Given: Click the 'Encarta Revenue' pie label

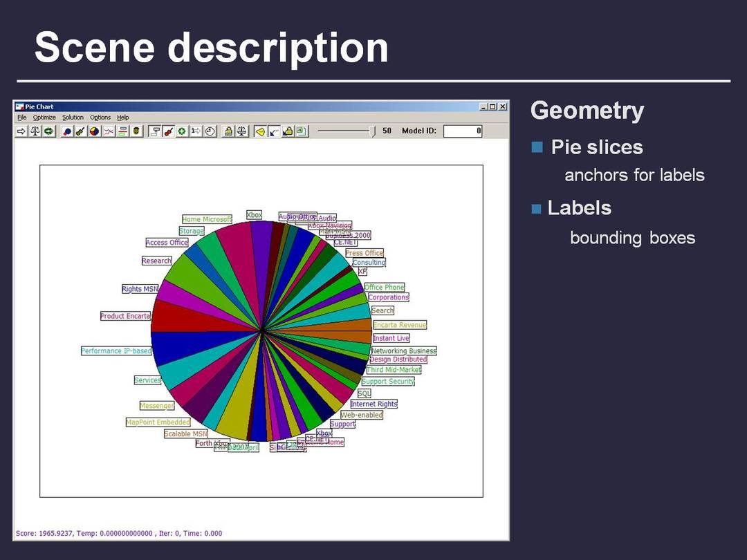Looking at the screenshot, I should coord(400,325).
